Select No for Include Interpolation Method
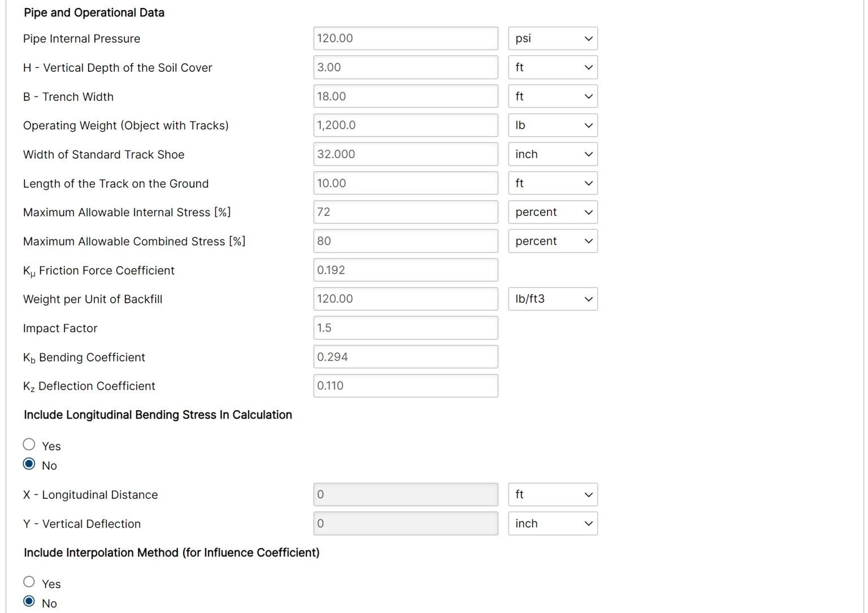 tap(29, 602)
